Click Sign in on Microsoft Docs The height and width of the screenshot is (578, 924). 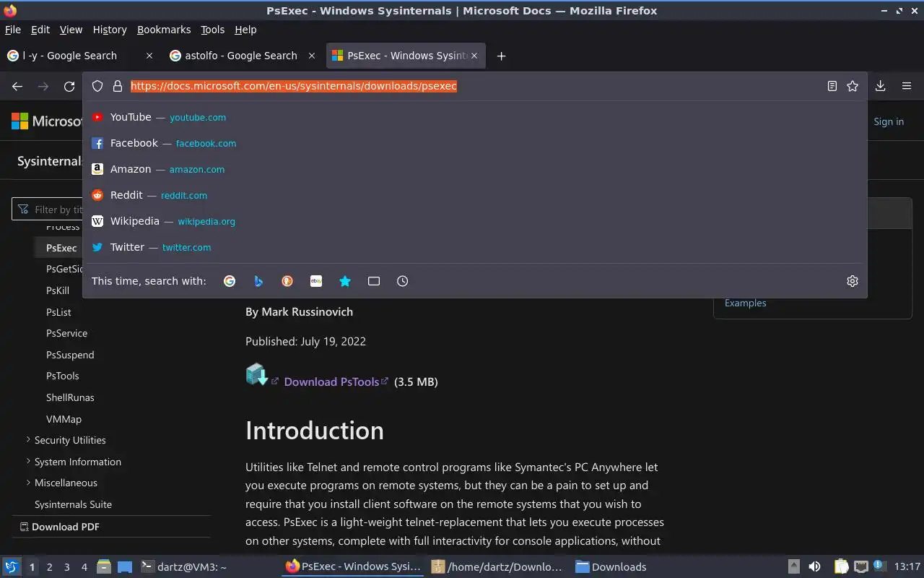889,121
